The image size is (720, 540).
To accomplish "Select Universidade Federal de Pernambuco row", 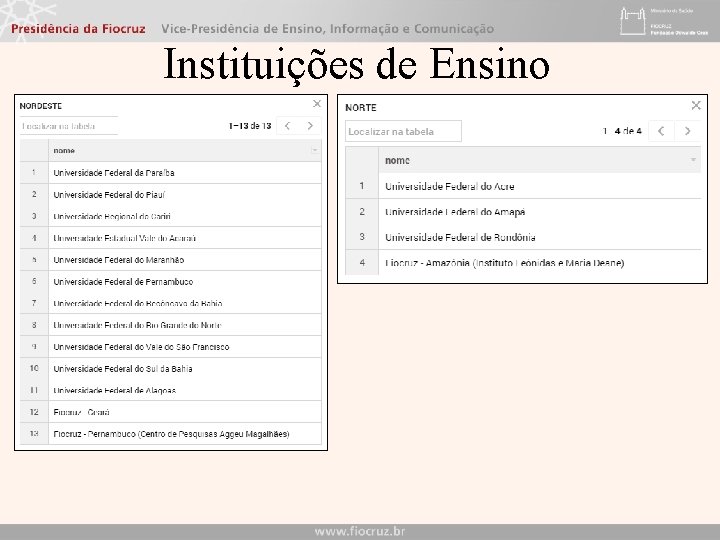I will click(171, 281).
